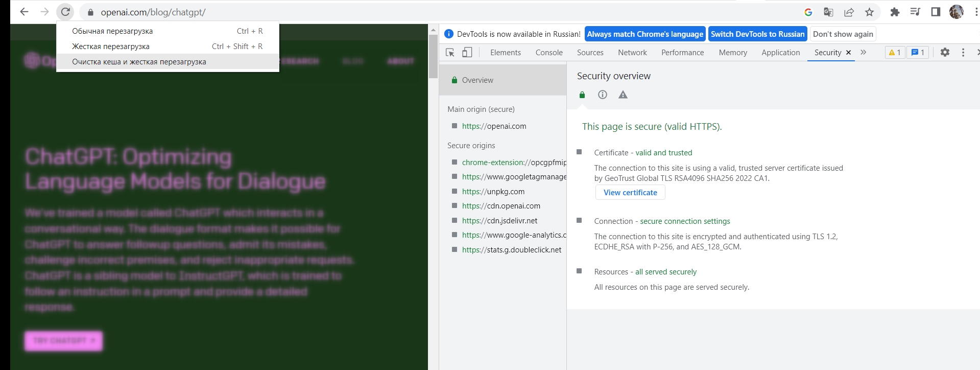Click the browser forward arrow
The width and height of the screenshot is (980, 370).
click(45, 12)
